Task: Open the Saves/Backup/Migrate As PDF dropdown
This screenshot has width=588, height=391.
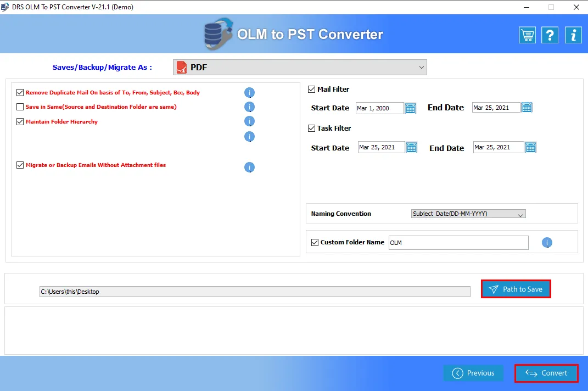Action: pos(300,67)
